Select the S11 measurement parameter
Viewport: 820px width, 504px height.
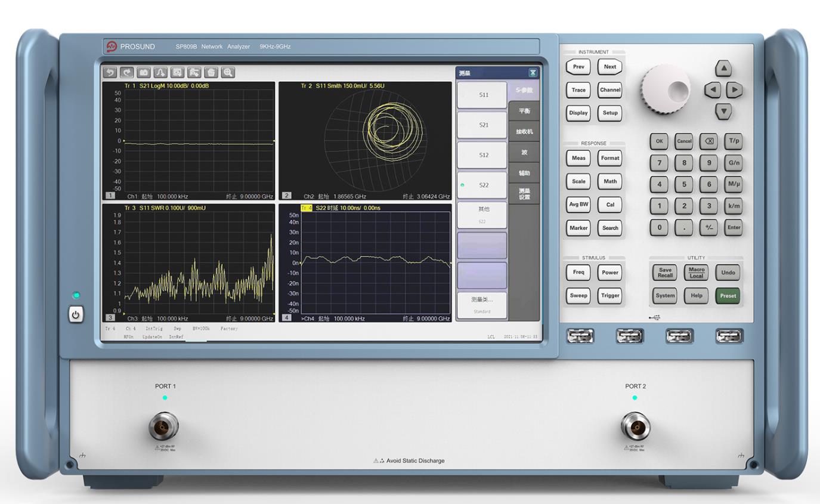(482, 95)
